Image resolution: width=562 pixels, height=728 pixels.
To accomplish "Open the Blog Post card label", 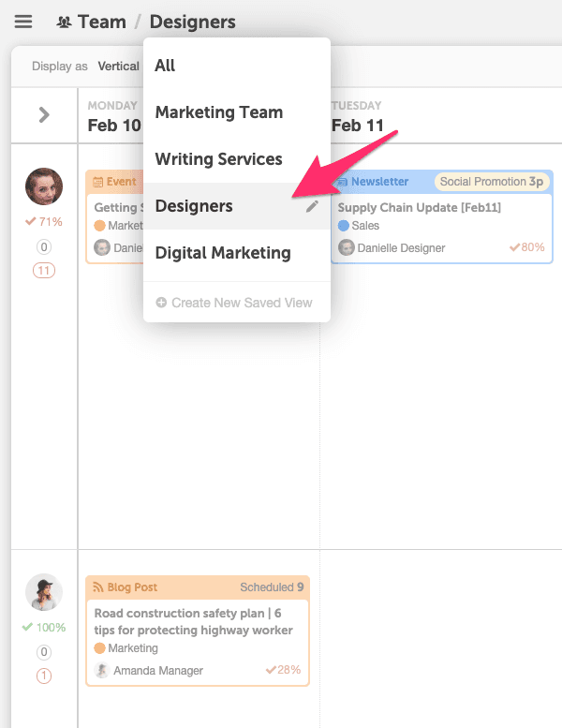I will (x=132, y=587).
